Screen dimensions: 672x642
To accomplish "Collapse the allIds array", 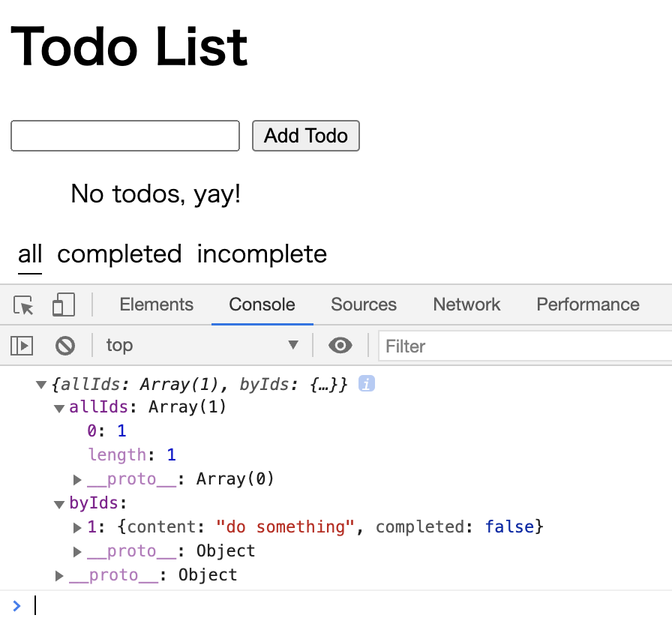I will point(59,409).
